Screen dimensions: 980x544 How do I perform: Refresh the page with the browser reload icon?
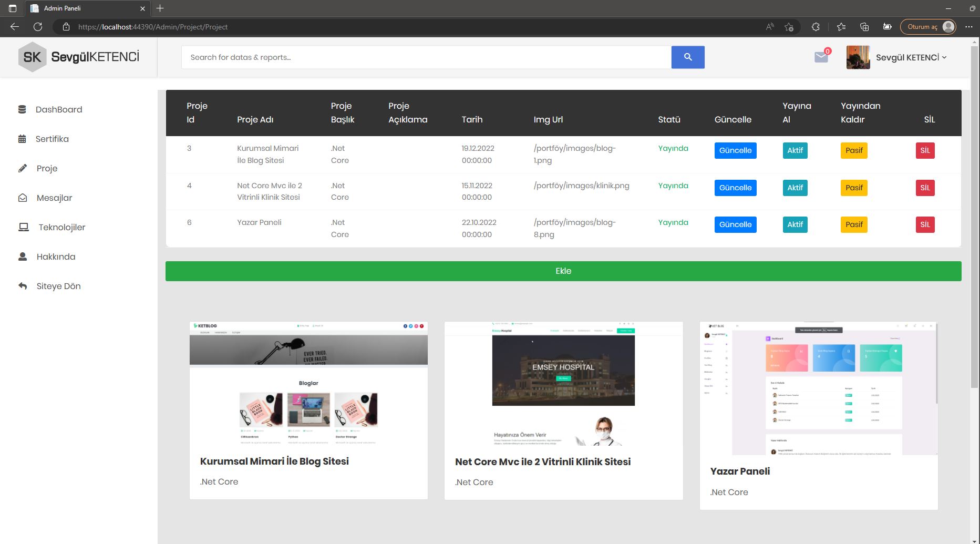38,27
